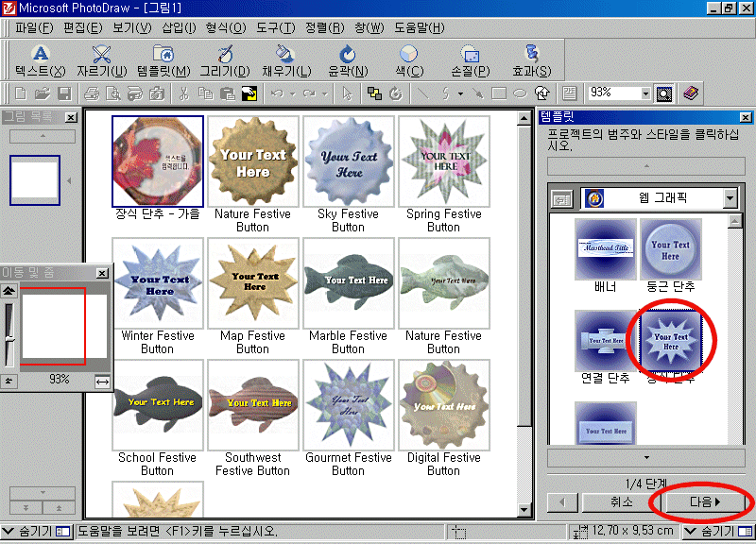Viewport: 756px width, 544px height.
Task: Open the 효과(S) effects tool
Action: (x=532, y=61)
